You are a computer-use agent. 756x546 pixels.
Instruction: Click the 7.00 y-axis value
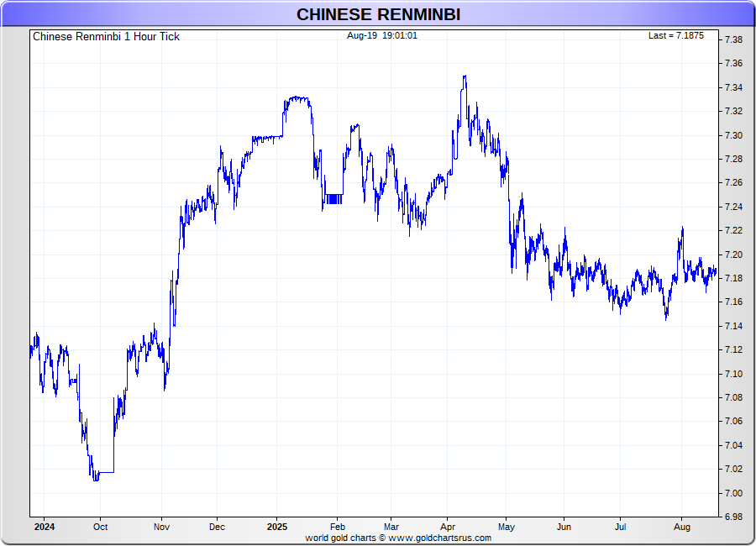point(734,493)
